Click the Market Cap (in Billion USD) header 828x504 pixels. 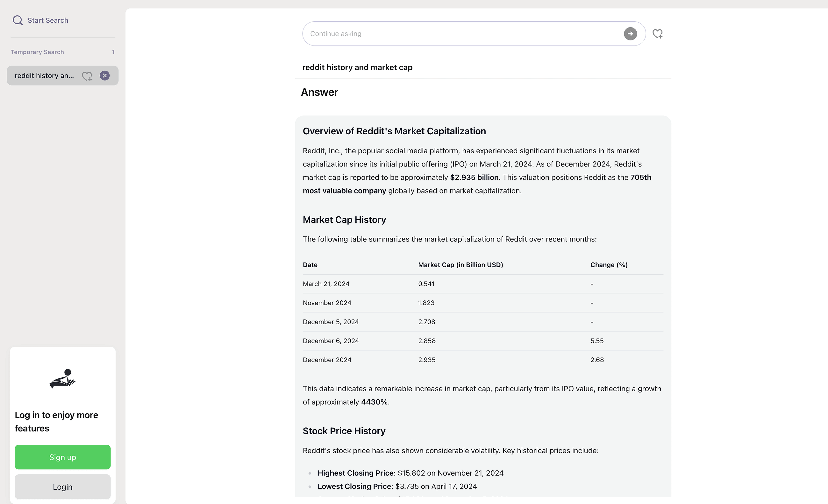[x=460, y=265]
